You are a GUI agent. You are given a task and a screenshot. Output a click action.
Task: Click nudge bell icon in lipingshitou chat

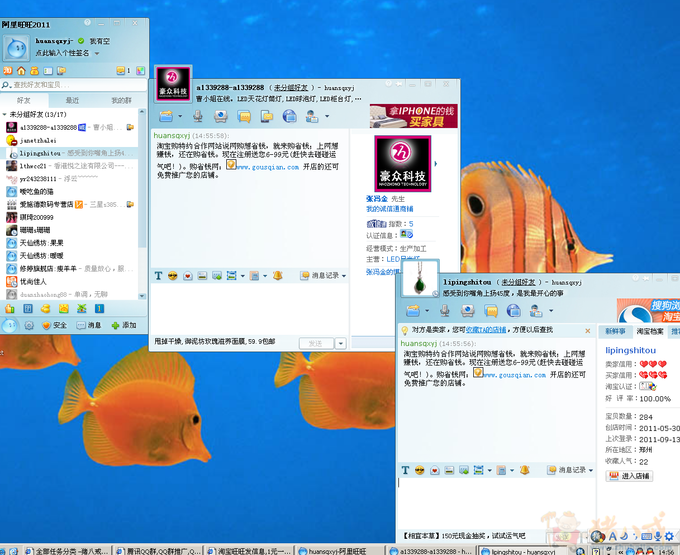pos(524,470)
